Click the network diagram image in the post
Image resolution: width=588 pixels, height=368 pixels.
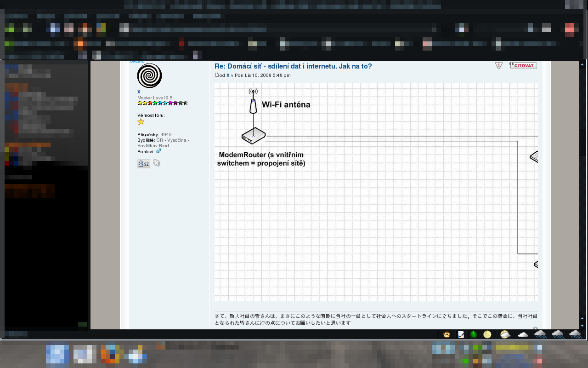coord(376,192)
